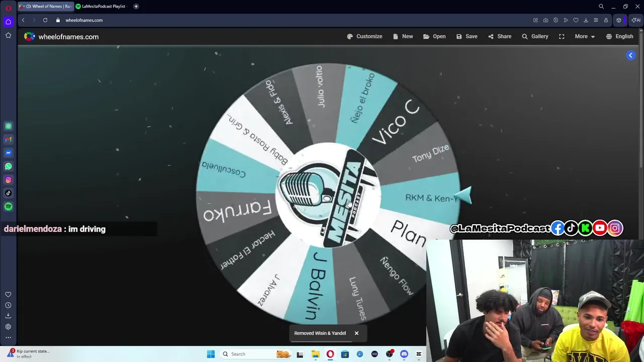Click the Facebook icon in the podcast banner

click(557, 228)
